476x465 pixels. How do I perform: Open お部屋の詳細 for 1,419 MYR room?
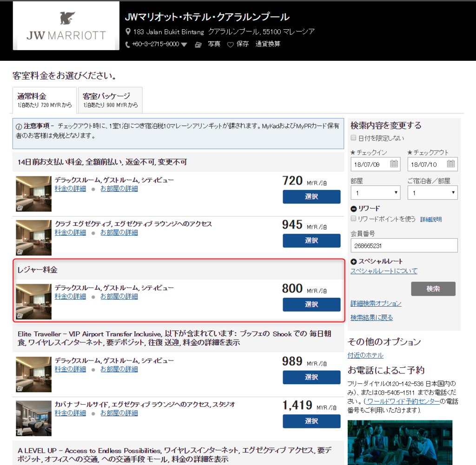click(119, 413)
